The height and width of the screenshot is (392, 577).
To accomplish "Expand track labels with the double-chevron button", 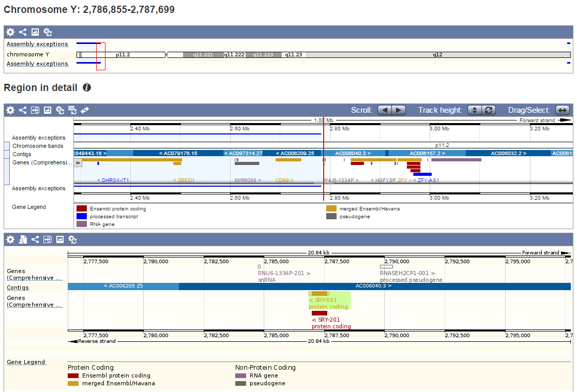I will click(x=78, y=162).
